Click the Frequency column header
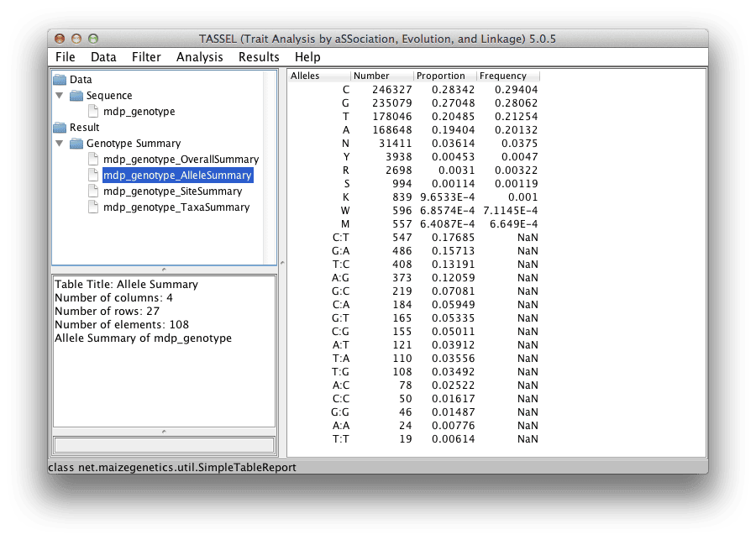Viewport: 756px width, 540px height. [508, 76]
